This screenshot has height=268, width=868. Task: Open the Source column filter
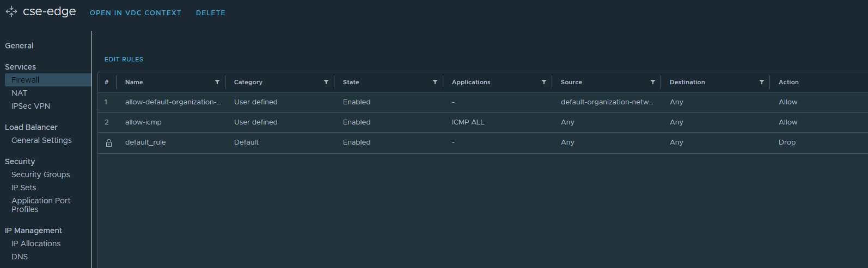pos(653,82)
